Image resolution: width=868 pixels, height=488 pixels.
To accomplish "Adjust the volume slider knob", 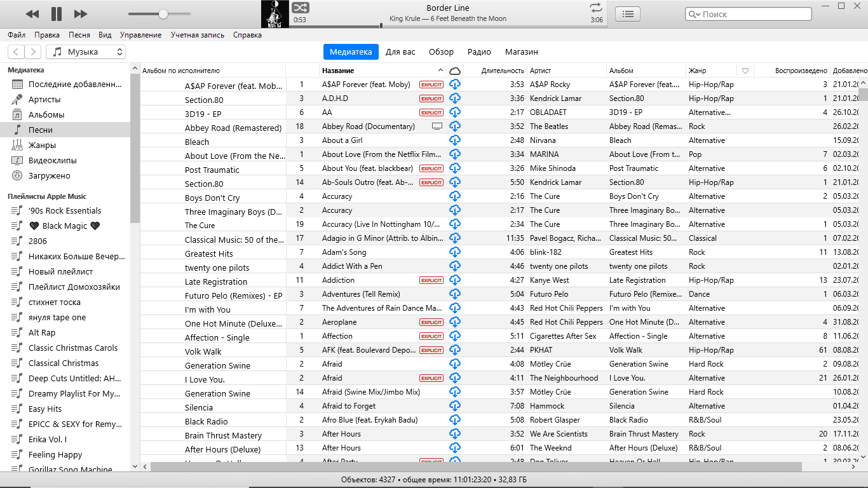I will 163,14.
